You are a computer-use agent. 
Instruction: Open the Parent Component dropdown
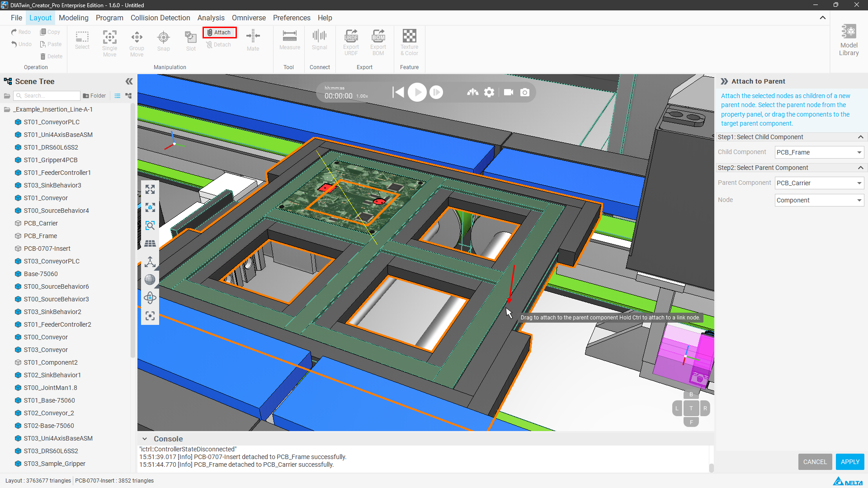click(x=819, y=183)
